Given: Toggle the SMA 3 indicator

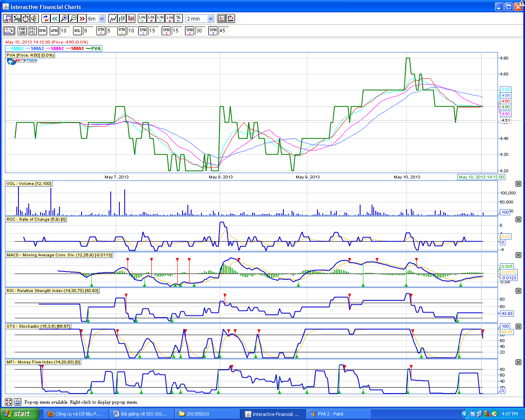Looking at the screenshot, I should pyautogui.click(x=213, y=31).
